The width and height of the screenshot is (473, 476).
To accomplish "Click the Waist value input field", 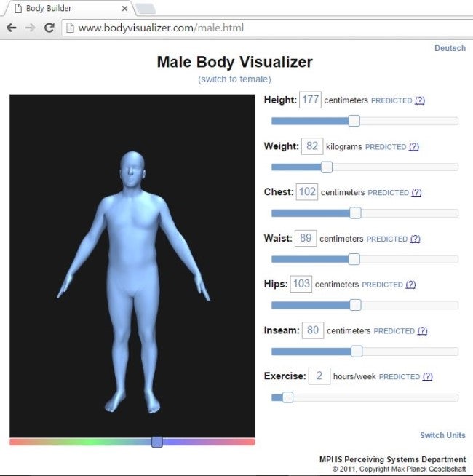I will pos(306,238).
